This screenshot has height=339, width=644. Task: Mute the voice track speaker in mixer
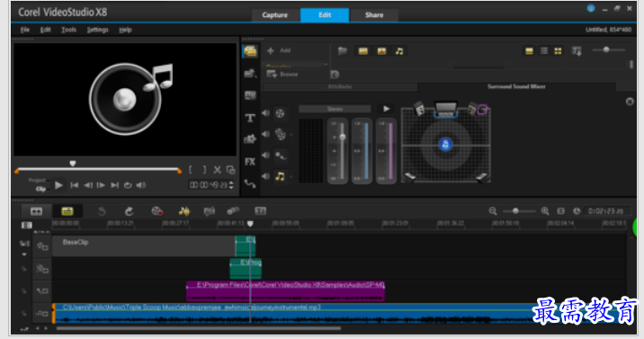click(x=265, y=156)
